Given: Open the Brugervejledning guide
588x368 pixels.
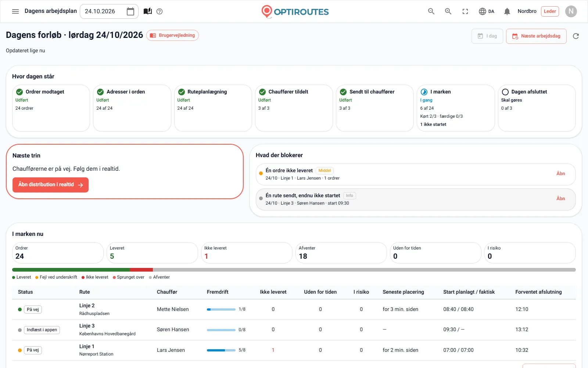Looking at the screenshot, I should coord(173,35).
